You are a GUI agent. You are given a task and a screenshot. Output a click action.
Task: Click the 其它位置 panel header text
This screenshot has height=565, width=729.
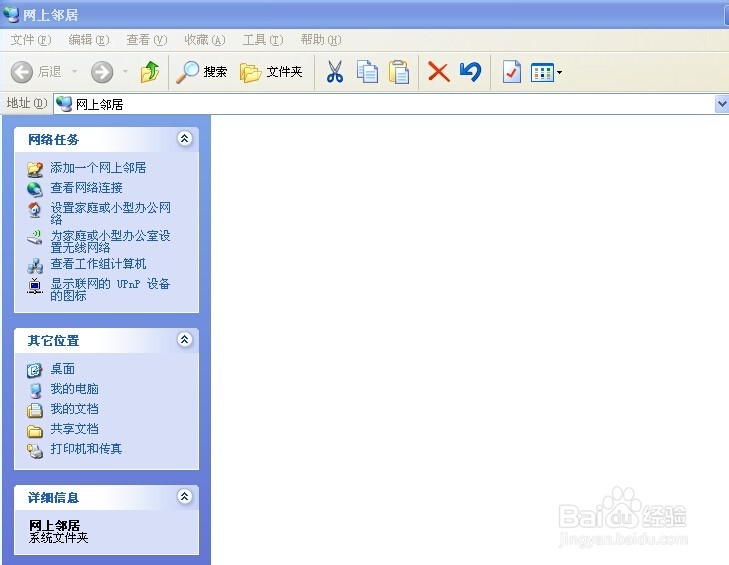[53, 341]
